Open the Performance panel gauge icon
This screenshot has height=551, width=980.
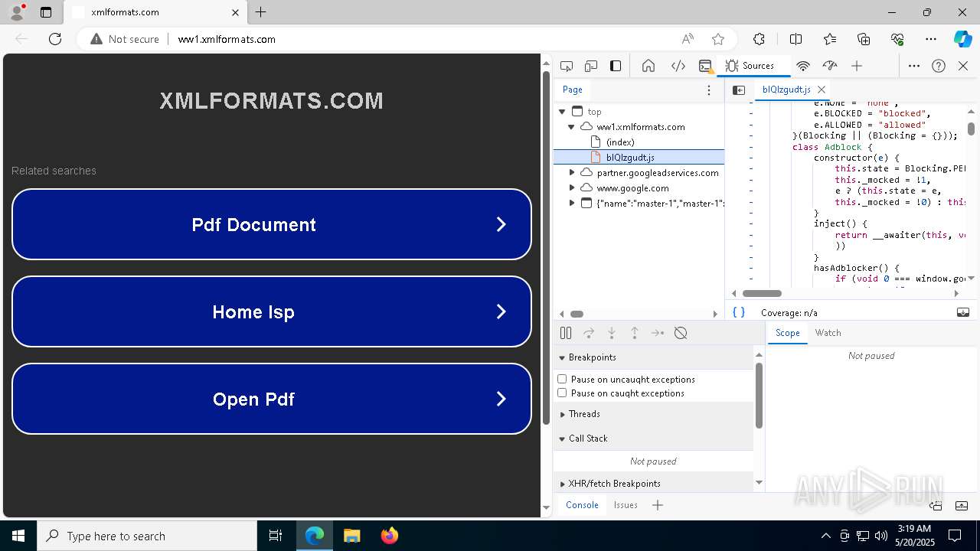pyautogui.click(x=830, y=66)
